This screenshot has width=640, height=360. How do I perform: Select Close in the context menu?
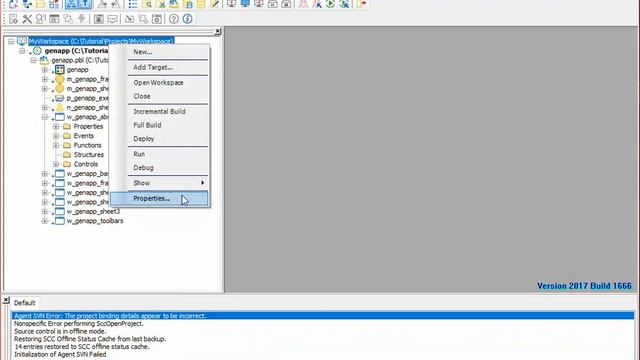pyautogui.click(x=160, y=96)
